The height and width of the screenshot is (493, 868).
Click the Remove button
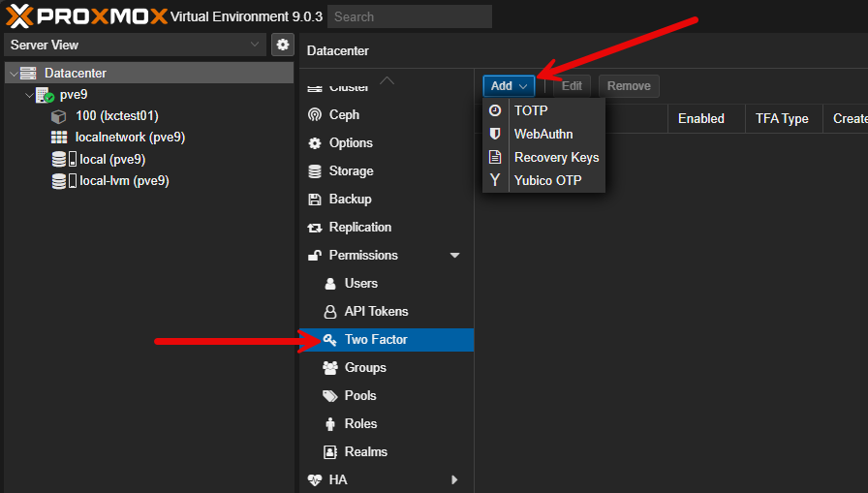click(629, 85)
